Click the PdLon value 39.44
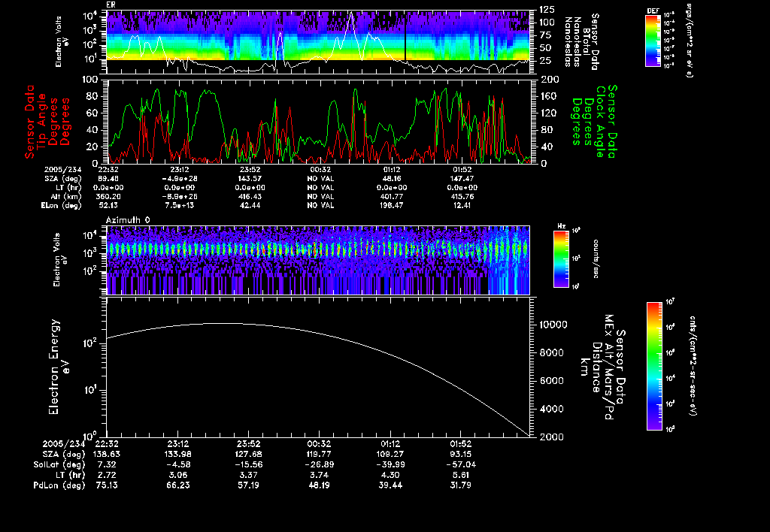This screenshot has height=532, width=770. tap(390, 485)
